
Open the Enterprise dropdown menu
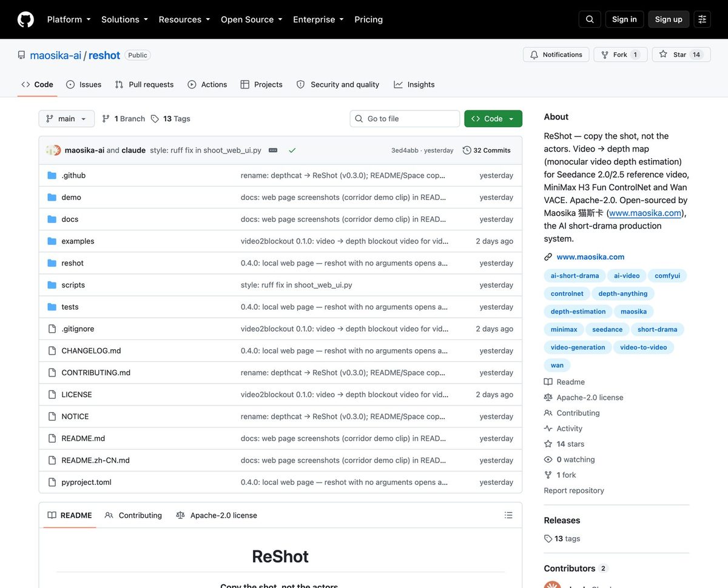click(318, 19)
